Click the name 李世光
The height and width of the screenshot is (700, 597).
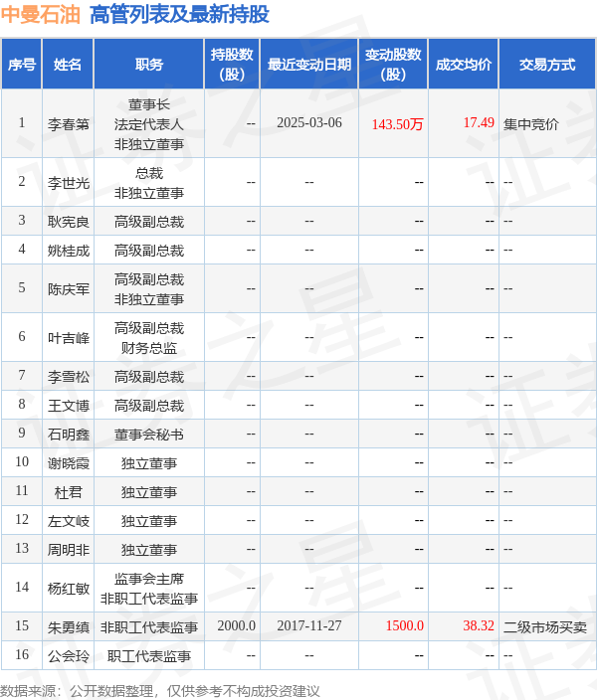click(x=69, y=183)
